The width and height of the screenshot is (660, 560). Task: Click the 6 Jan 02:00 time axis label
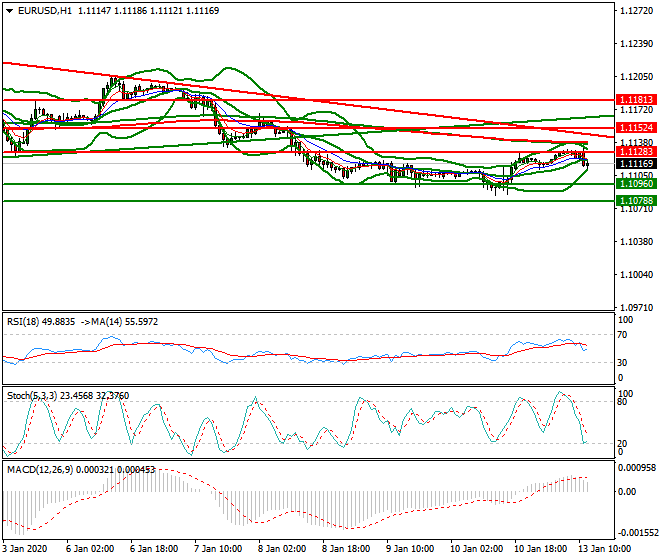[90, 549]
